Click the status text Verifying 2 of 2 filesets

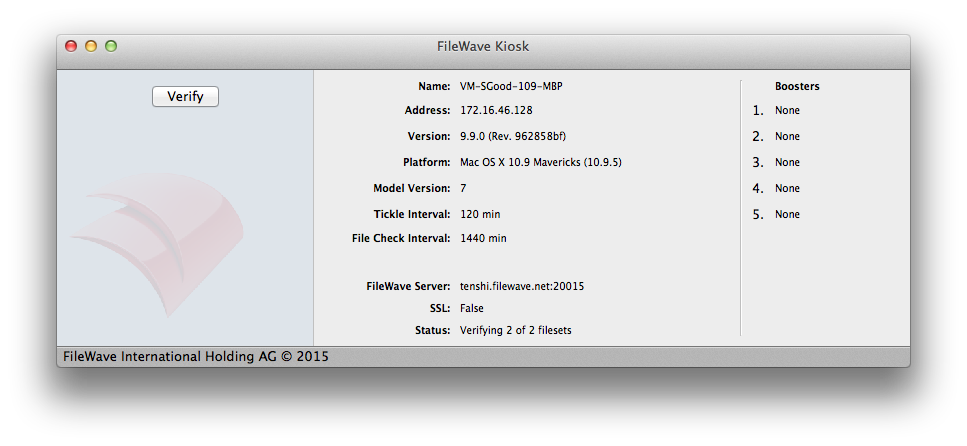point(516,330)
